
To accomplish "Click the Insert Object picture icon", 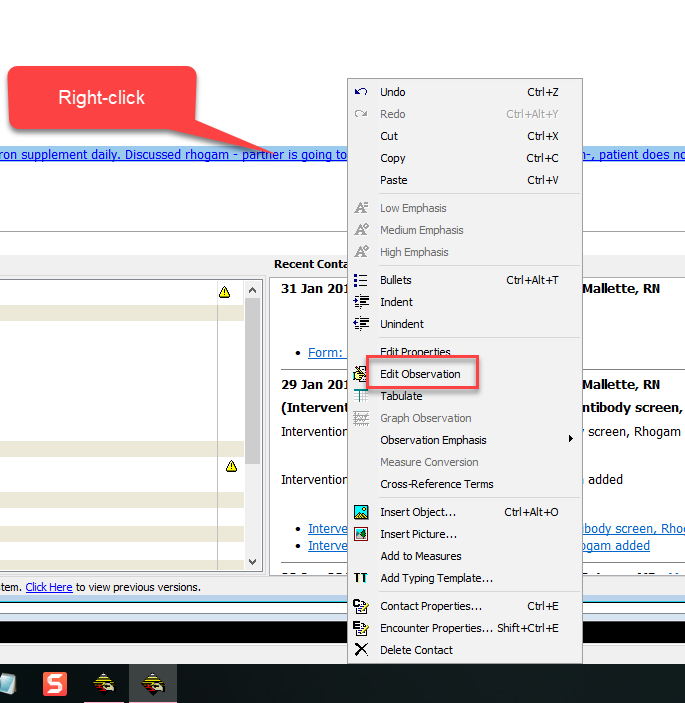I will pyautogui.click(x=361, y=512).
